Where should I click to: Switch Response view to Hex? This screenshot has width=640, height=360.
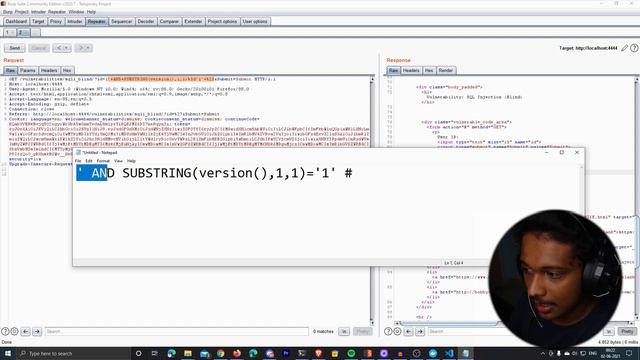(x=429, y=71)
